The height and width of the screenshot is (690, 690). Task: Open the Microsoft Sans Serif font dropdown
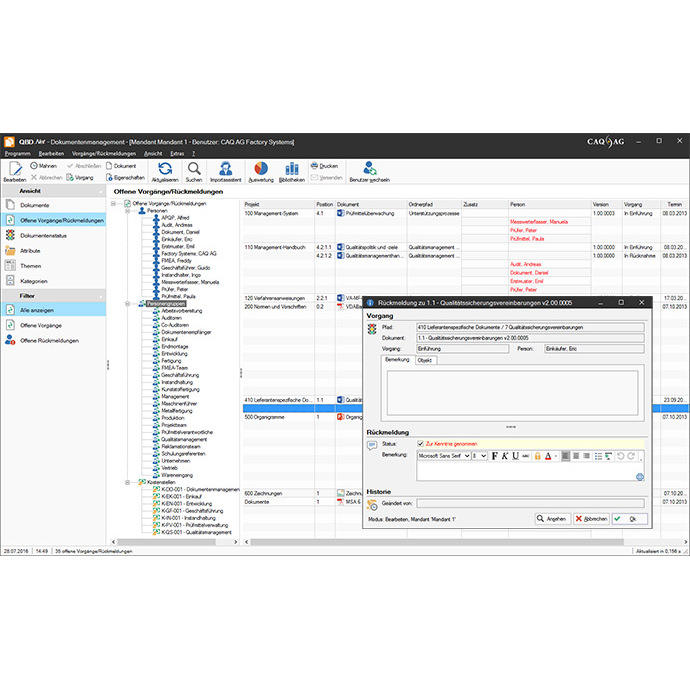click(x=467, y=456)
